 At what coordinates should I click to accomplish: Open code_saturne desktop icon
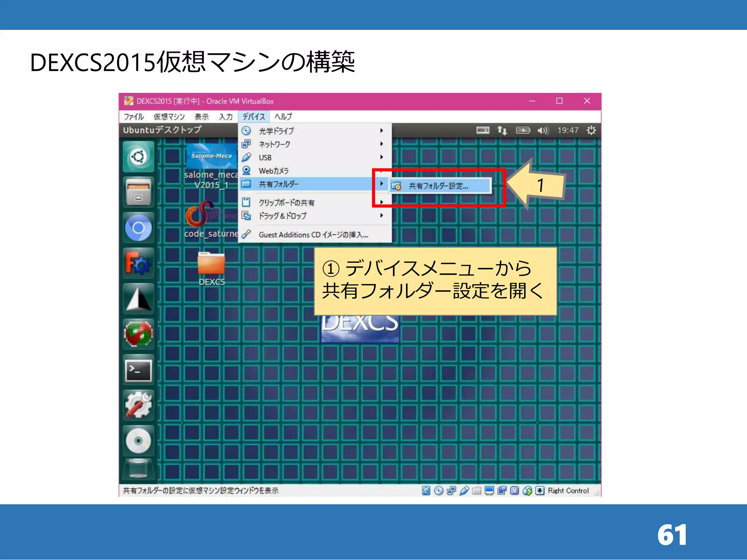pos(211,219)
